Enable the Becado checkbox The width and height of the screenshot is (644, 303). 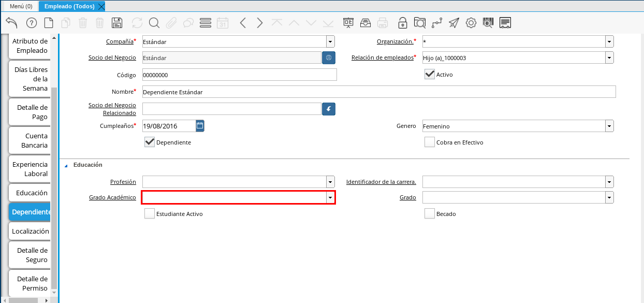click(x=429, y=213)
